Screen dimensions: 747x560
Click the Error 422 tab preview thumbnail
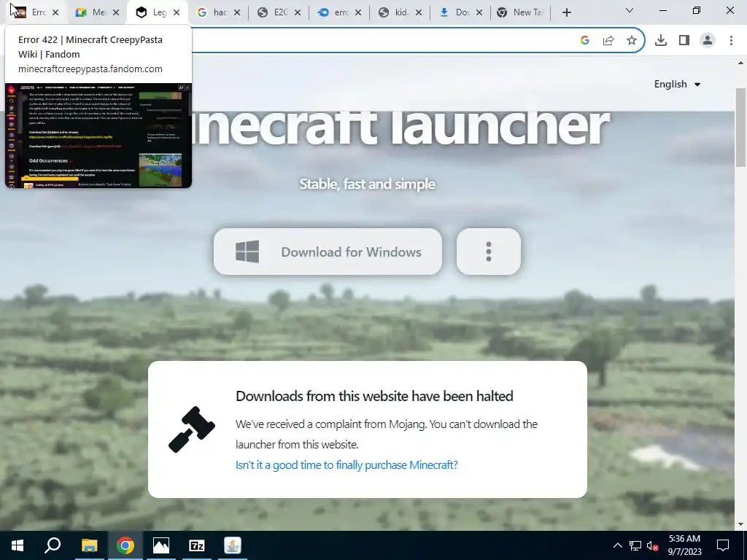pos(98,136)
